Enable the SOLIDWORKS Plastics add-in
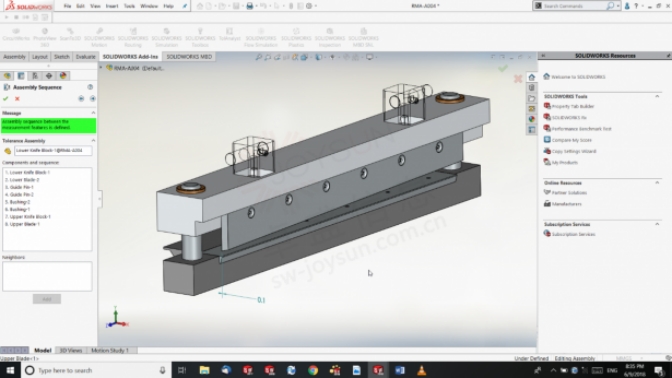The width and height of the screenshot is (672, 378). (x=296, y=38)
